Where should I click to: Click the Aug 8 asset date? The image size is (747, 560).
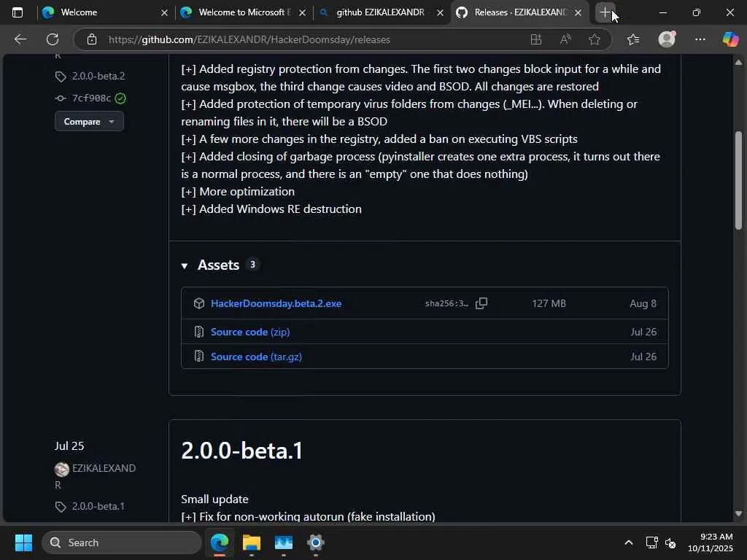click(643, 303)
